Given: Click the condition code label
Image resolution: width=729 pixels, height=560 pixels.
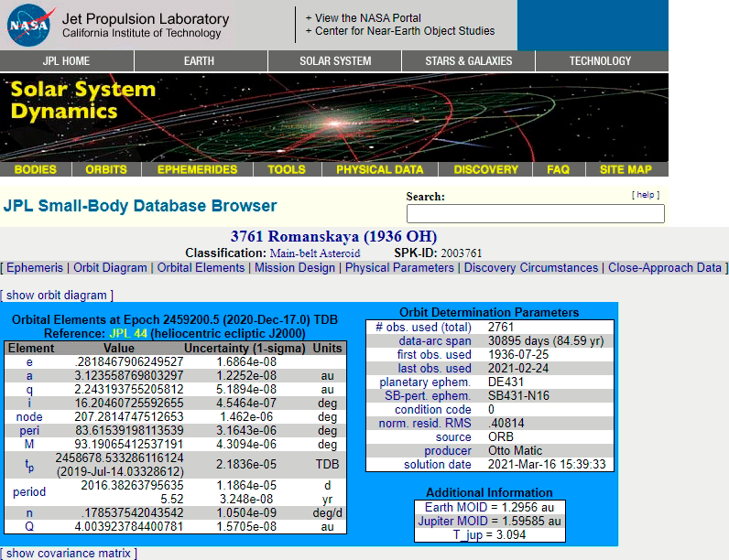Looking at the screenshot, I should 433,410.
